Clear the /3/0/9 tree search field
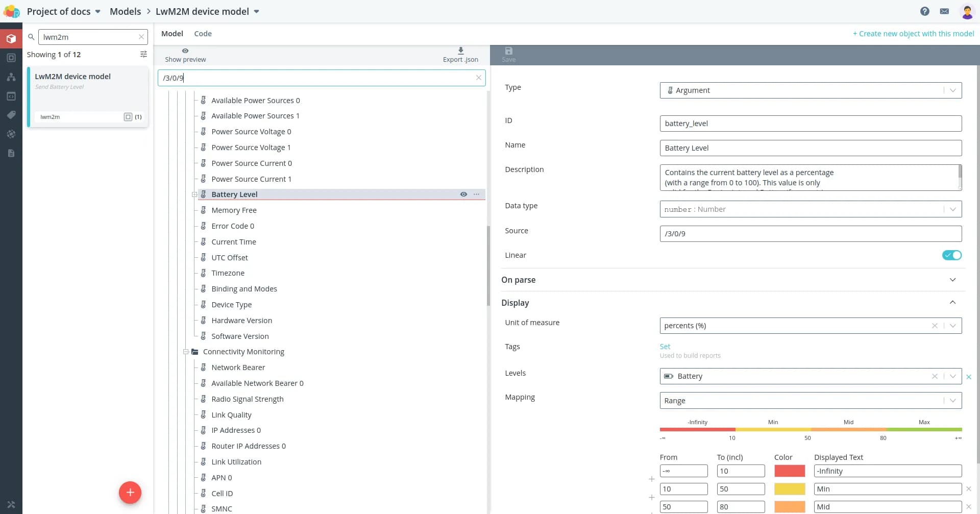Screen dimensions: 980x514 click(478, 78)
